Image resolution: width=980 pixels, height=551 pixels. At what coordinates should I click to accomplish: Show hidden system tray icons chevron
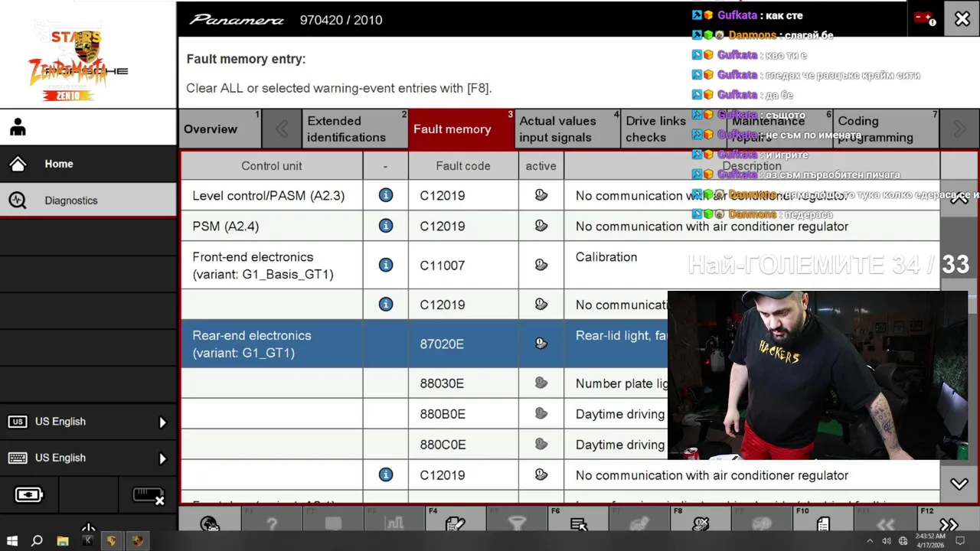870,540
